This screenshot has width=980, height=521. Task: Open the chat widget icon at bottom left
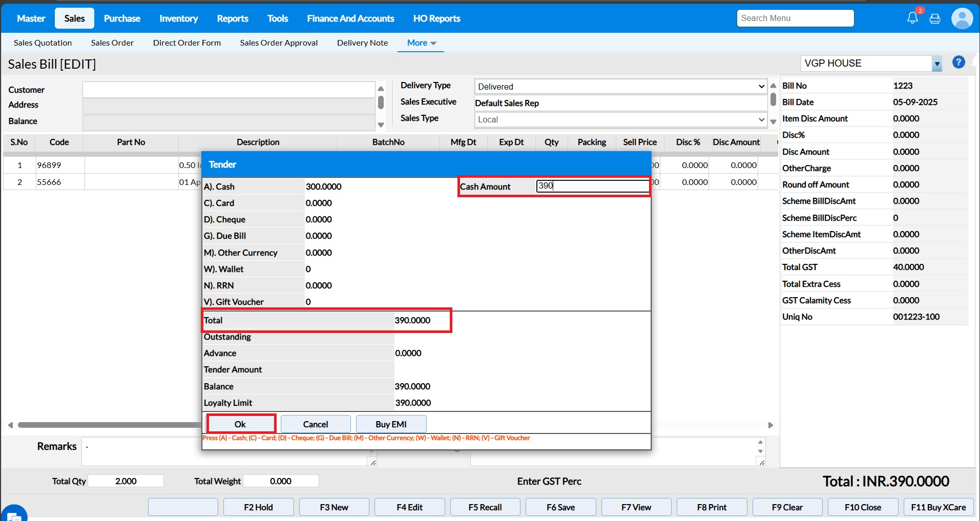point(14,514)
